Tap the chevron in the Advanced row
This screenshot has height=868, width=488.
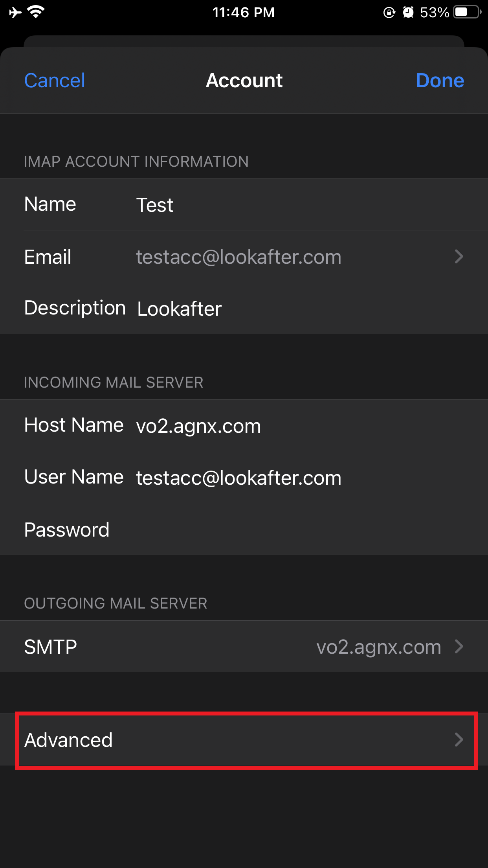point(459,740)
